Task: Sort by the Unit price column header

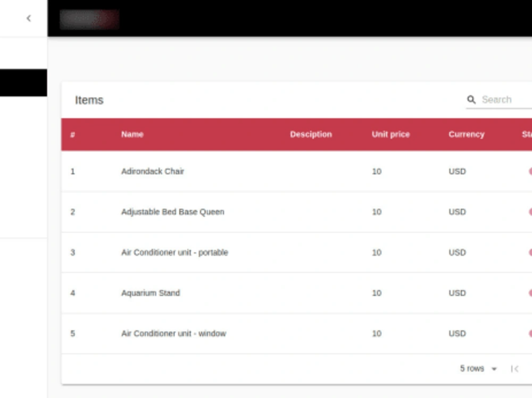Action: (x=390, y=134)
